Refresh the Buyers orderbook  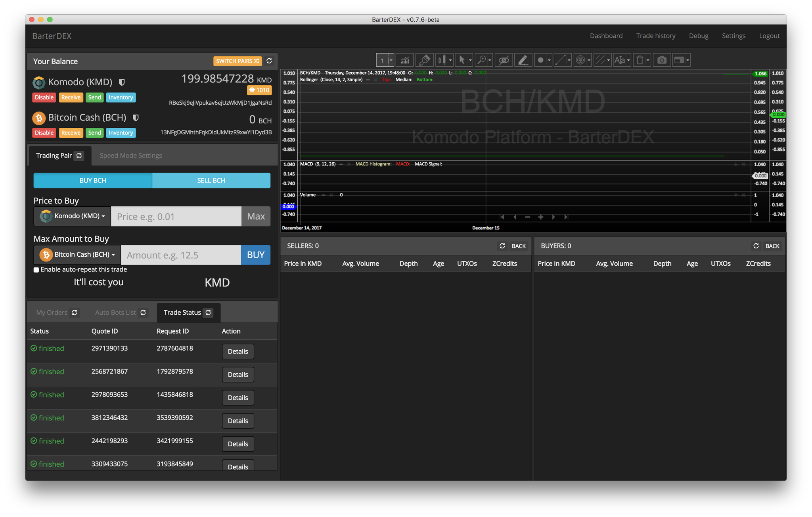point(756,246)
